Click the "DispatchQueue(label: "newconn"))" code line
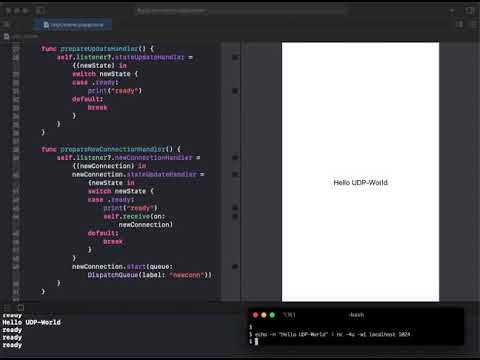The image size is (480, 360). (x=149, y=275)
